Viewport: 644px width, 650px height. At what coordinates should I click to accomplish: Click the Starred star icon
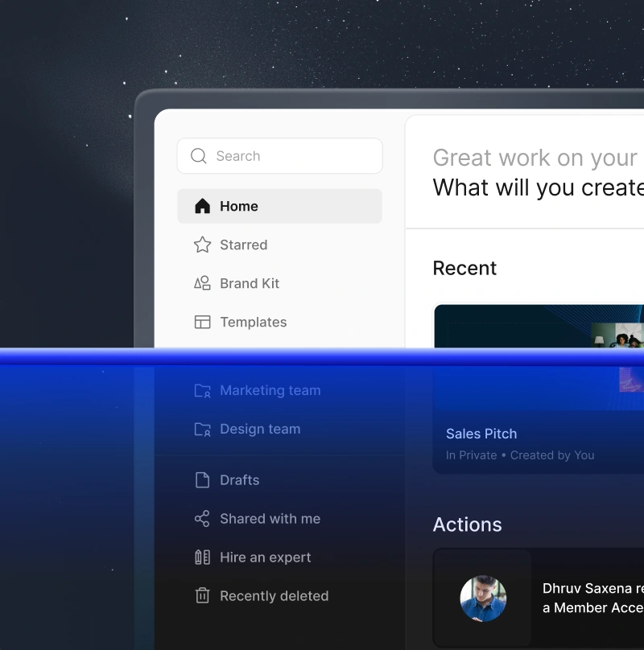pyautogui.click(x=203, y=245)
